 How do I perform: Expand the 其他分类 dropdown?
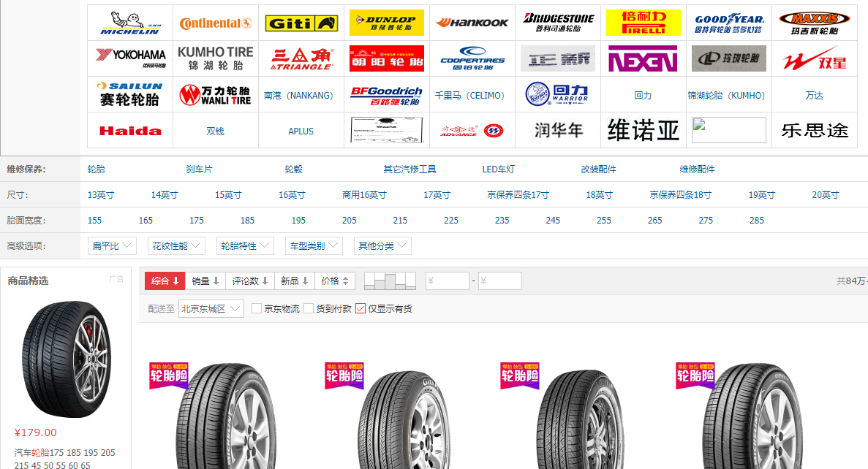[382, 245]
